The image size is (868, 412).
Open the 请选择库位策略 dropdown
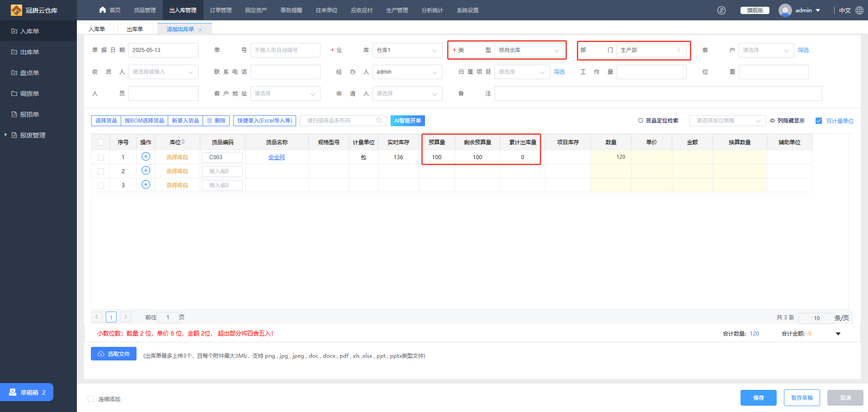click(x=727, y=121)
